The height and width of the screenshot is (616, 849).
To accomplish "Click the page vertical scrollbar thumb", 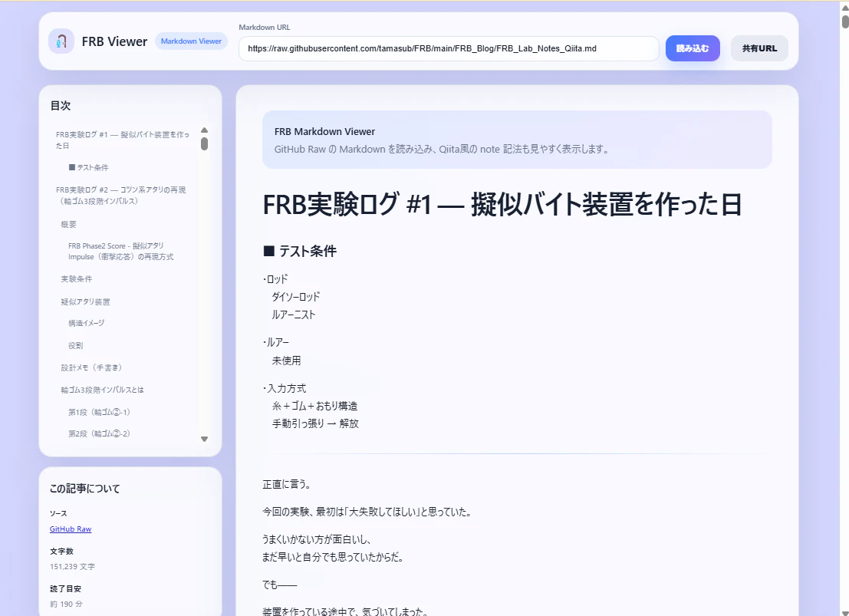I will pos(845,21).
